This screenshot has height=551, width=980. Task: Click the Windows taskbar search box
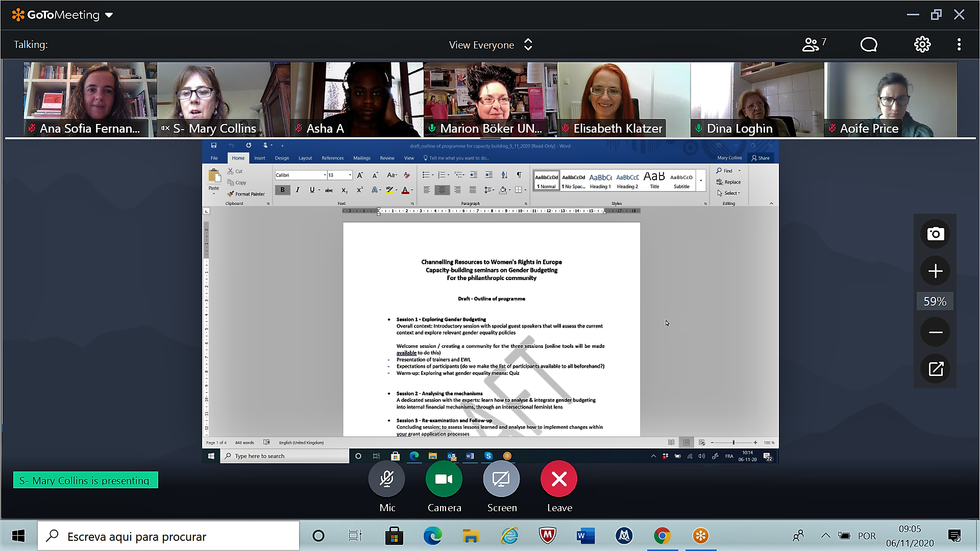[x=168, y=536]
